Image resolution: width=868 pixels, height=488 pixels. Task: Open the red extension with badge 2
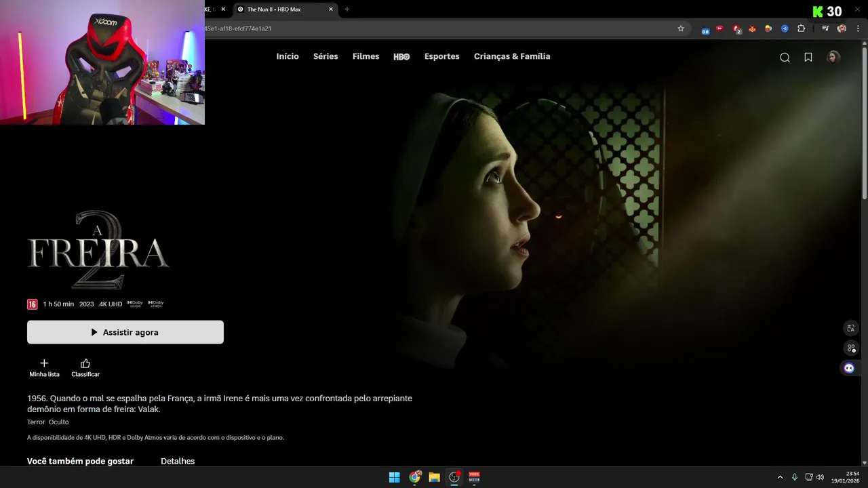point(736,28)
